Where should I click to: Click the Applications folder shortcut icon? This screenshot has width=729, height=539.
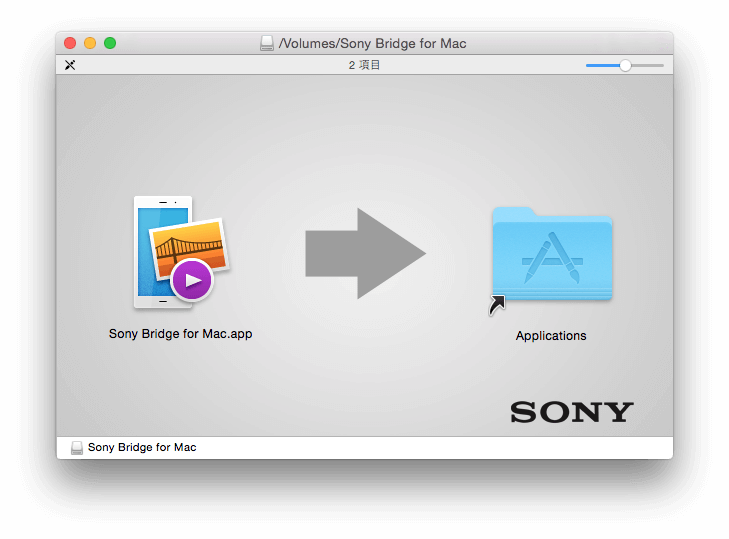551,261
